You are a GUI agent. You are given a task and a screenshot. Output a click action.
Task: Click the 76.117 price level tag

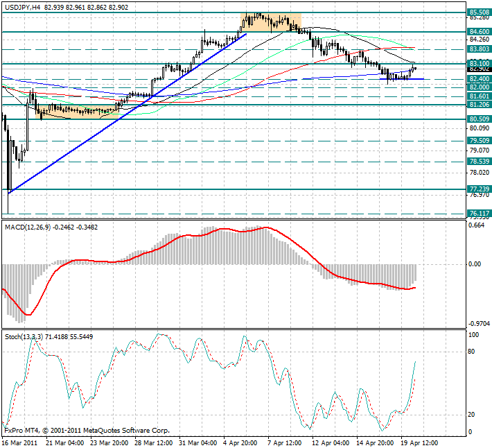(479, 214)
